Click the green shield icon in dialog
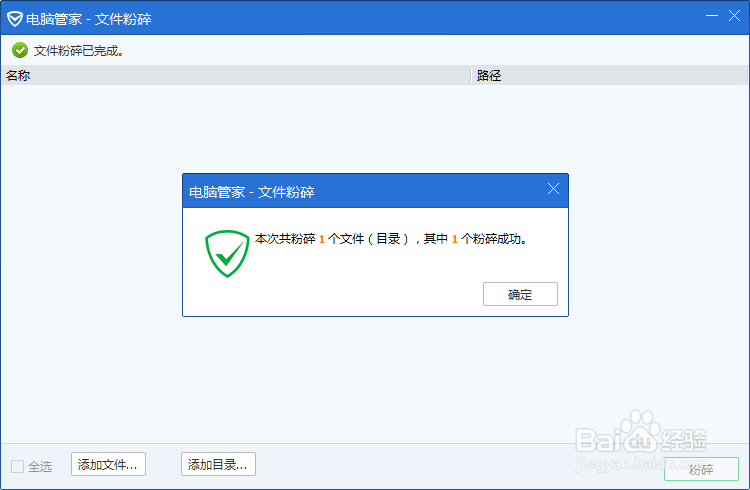Viewport: 750px width, 490px height. [227, 254]
